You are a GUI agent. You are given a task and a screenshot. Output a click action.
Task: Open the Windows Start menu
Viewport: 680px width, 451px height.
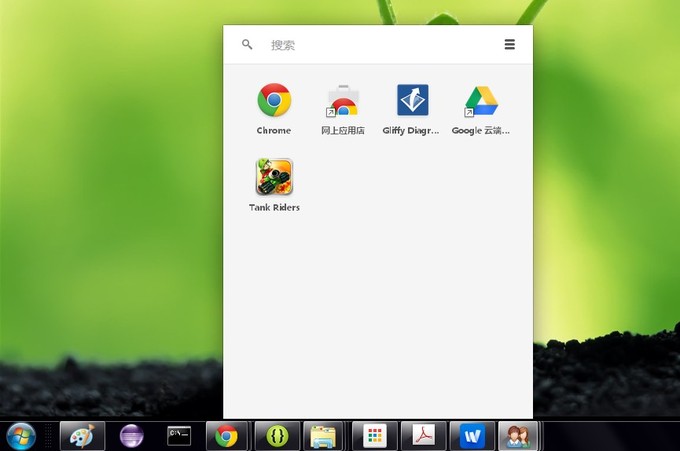point(21,436)
